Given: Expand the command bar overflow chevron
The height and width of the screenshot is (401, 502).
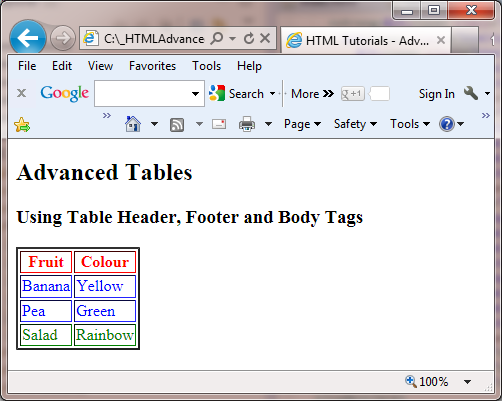Looking at the screenshot, I should click(486, 116).
